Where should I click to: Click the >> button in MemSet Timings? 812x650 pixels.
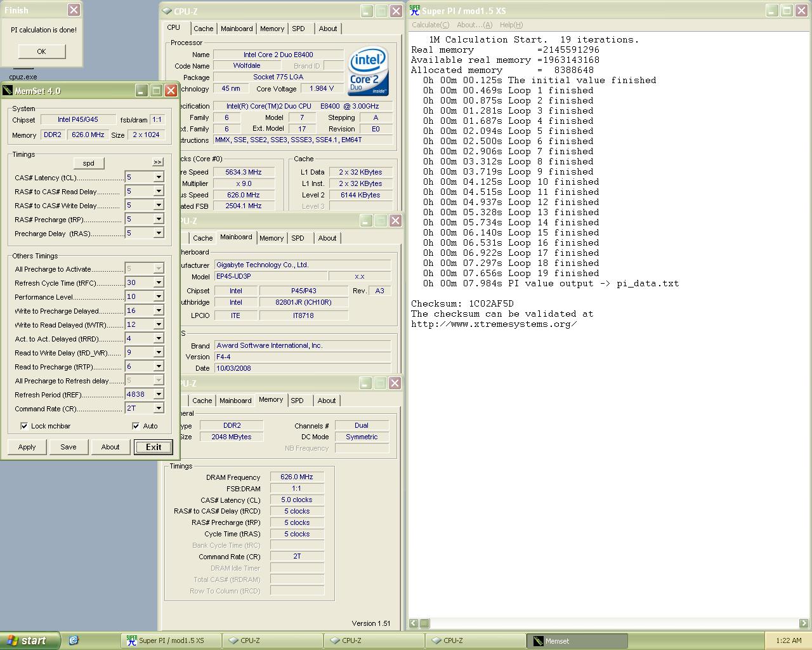(x=157, y=162)
